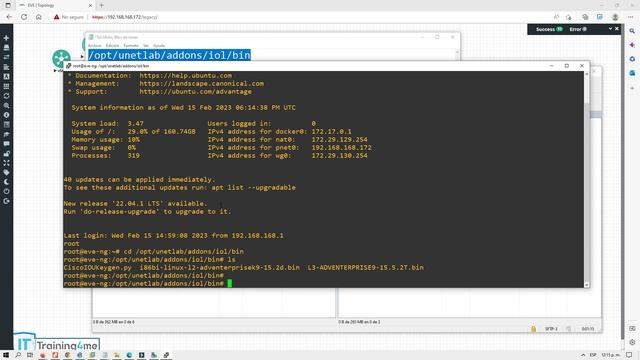Screen dimensions: 640x360
Task: Open browser Collections icon
Action: 585,17
